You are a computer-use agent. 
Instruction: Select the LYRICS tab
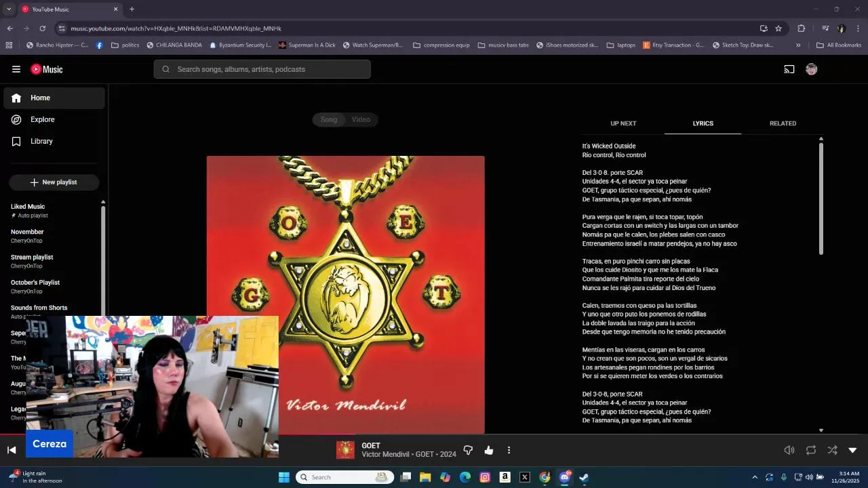click(x=703, y=123)
